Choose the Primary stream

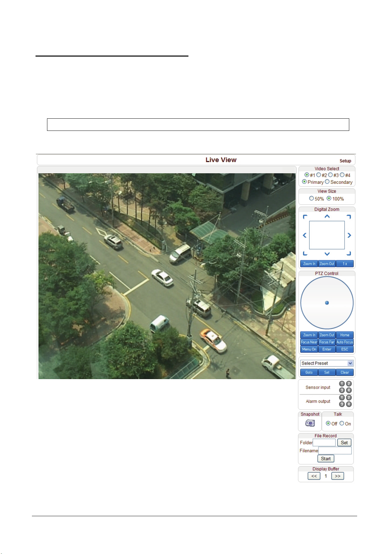(304, 182)
